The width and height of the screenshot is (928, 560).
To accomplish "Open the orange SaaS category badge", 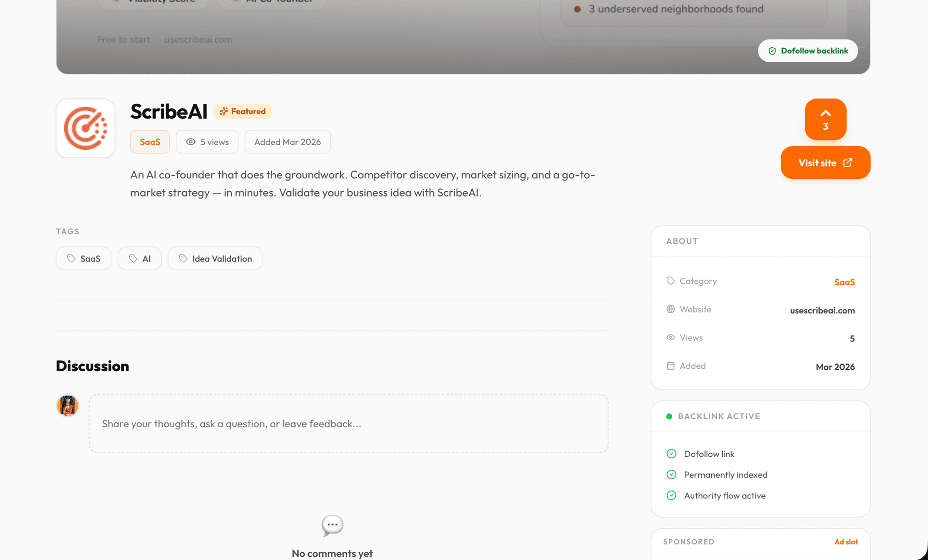I will click(x=150, y=142).
